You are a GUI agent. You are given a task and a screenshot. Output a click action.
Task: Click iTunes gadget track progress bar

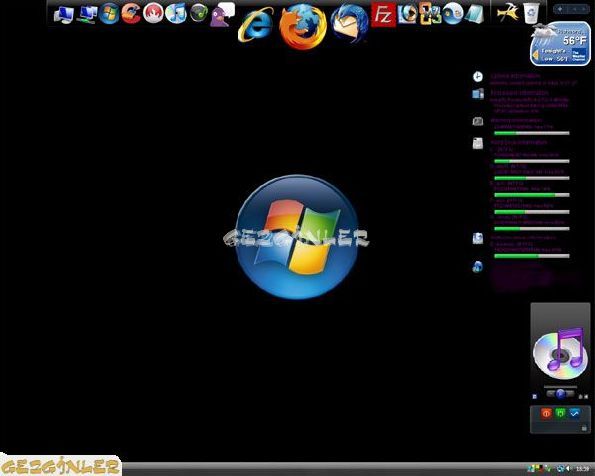click(x=560, y=387)
